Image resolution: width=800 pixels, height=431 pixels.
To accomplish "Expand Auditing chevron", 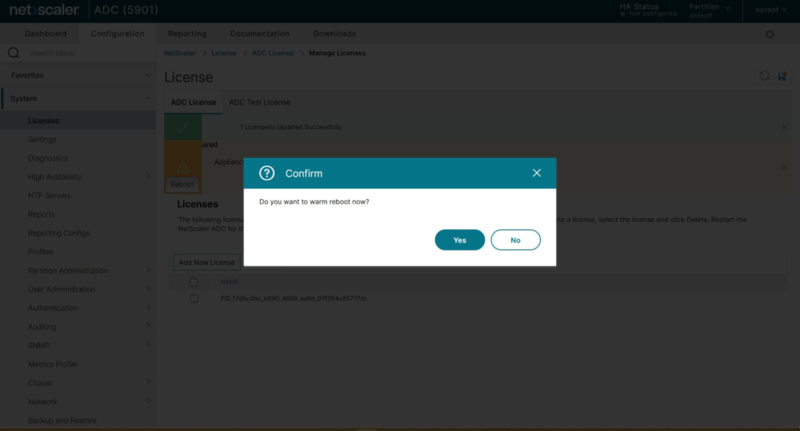I will point(148,326).
